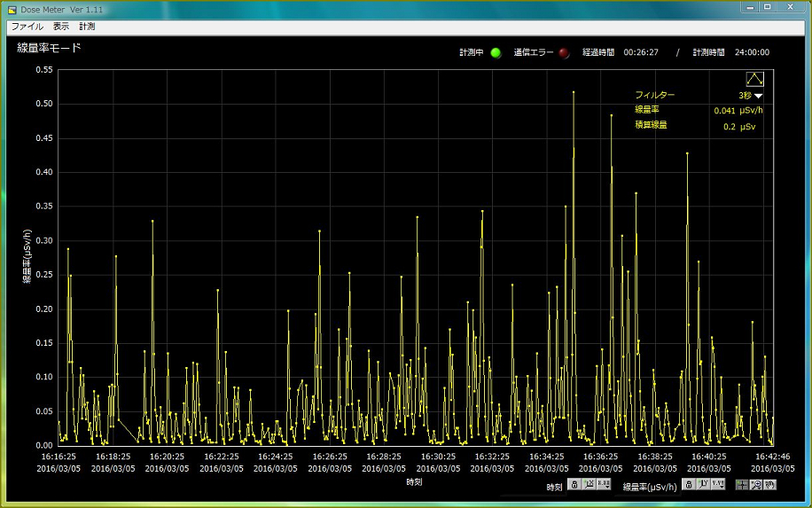Open the time axis number format dropdown

click(604, 484)
